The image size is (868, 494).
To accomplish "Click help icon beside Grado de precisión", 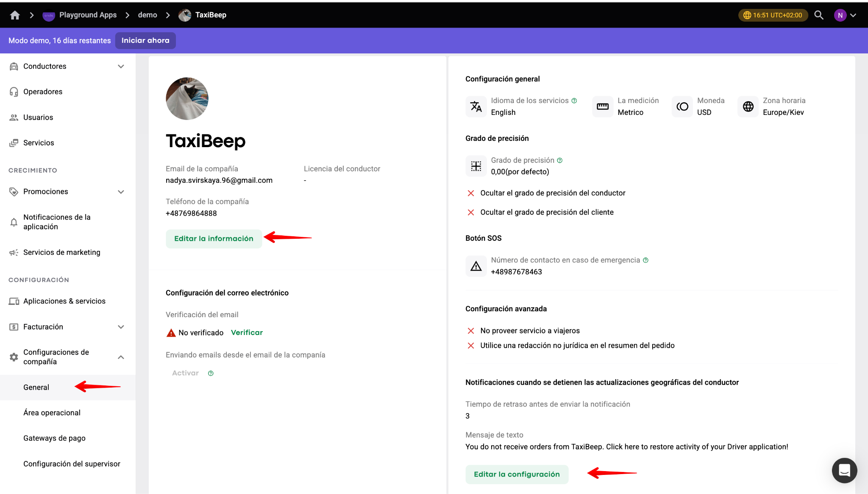I will coord(560,160).
